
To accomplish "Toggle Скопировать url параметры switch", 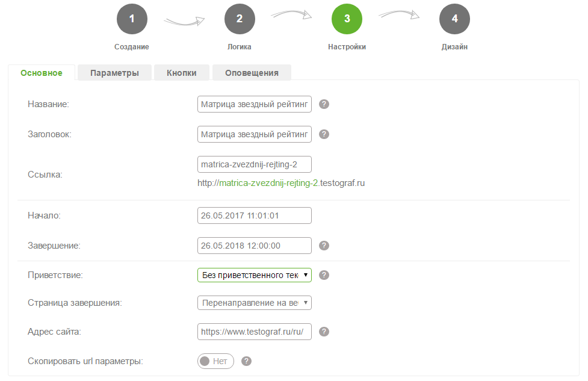I will tap(215, 361).
